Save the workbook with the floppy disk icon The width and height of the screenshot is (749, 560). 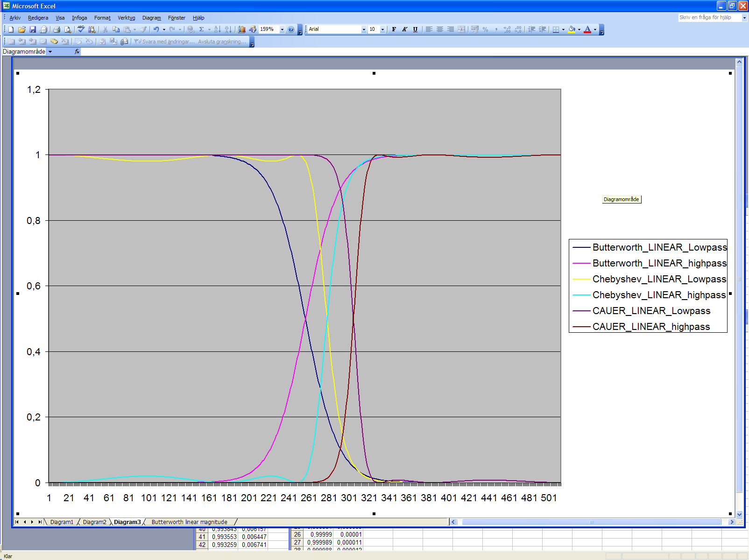point(33,29)
